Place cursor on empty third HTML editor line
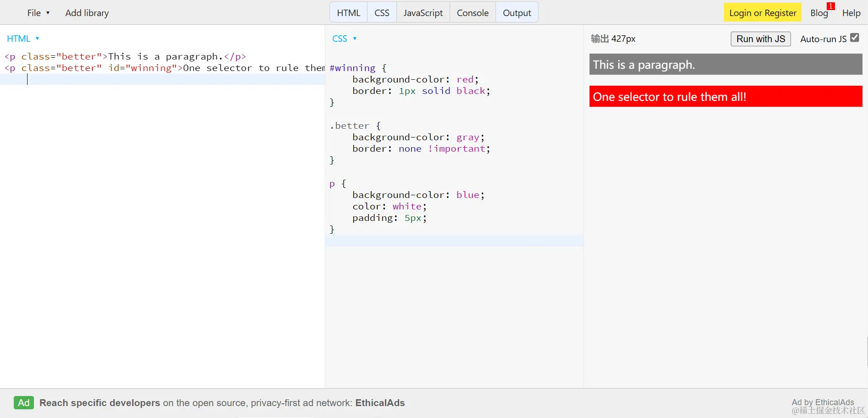 162,79
